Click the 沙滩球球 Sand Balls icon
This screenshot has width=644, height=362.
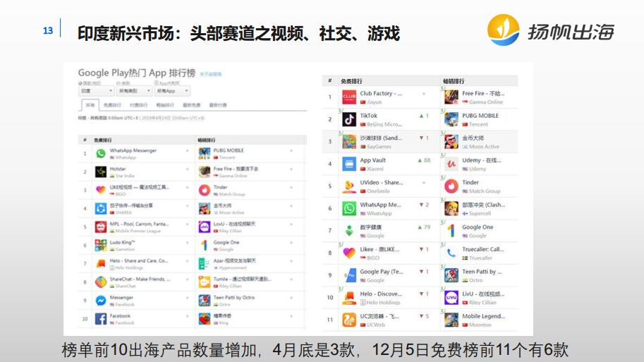(349, 142)
